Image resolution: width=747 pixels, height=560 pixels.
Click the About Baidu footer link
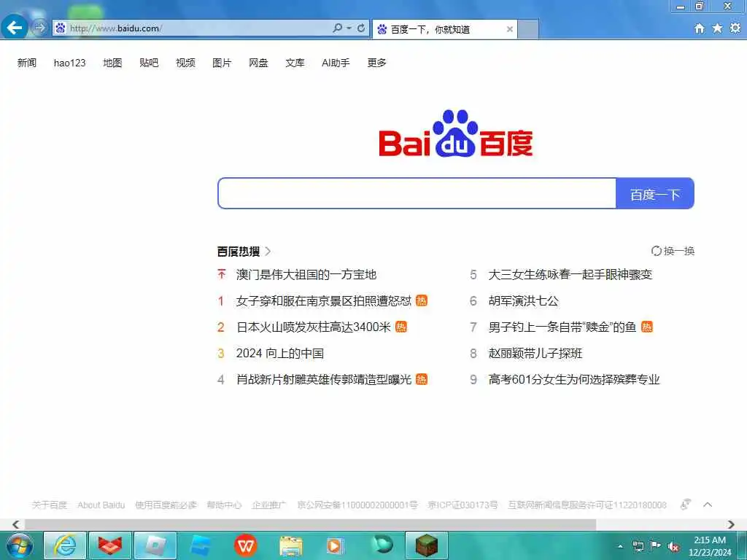coord(101,505)
